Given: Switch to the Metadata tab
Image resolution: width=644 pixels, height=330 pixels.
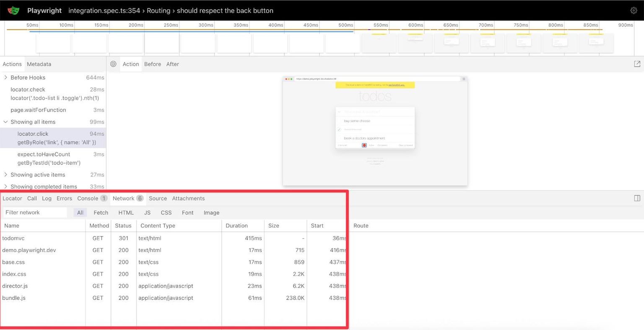Looking at the screenshot, I should pos(39,64).
